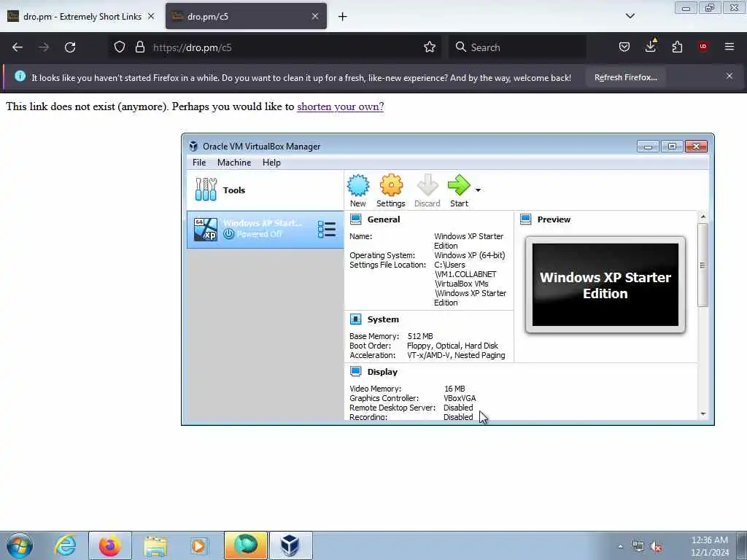This screenshot has width=747, height=560.
Task: Open the Machine menu in VirtualBox
Action: click(x=234, y=163)
